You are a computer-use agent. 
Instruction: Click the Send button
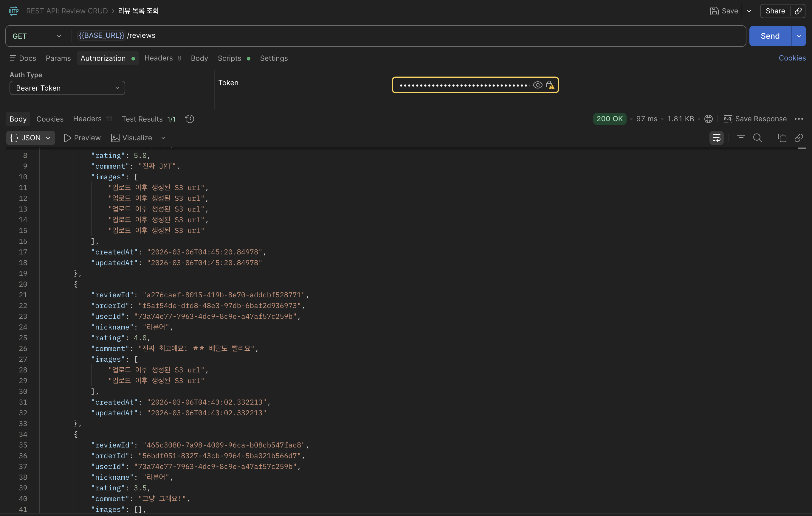point(770,36)
